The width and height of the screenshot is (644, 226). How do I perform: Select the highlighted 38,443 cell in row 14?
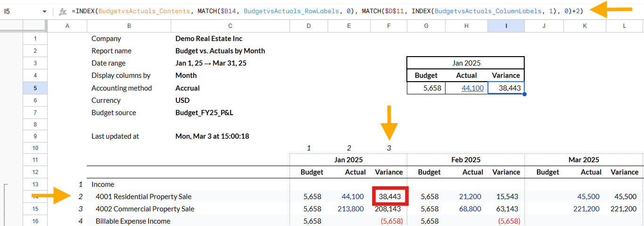[x=390, y=197]
